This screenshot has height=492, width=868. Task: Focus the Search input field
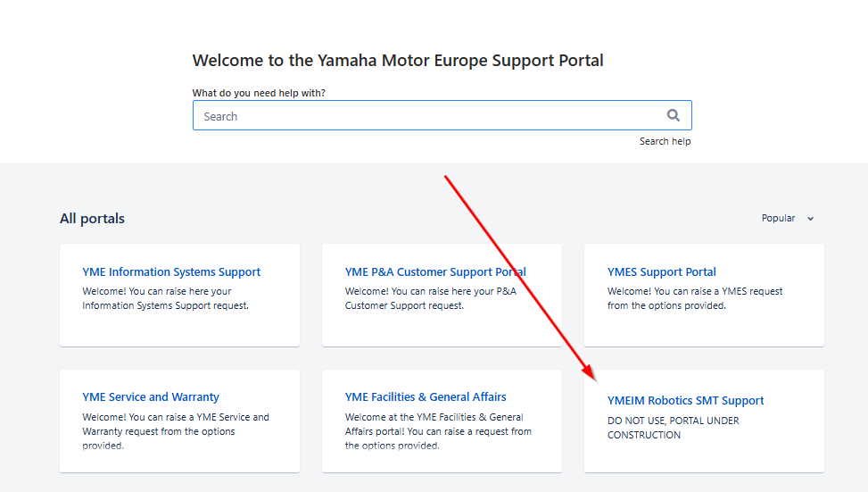pos(442,115)
